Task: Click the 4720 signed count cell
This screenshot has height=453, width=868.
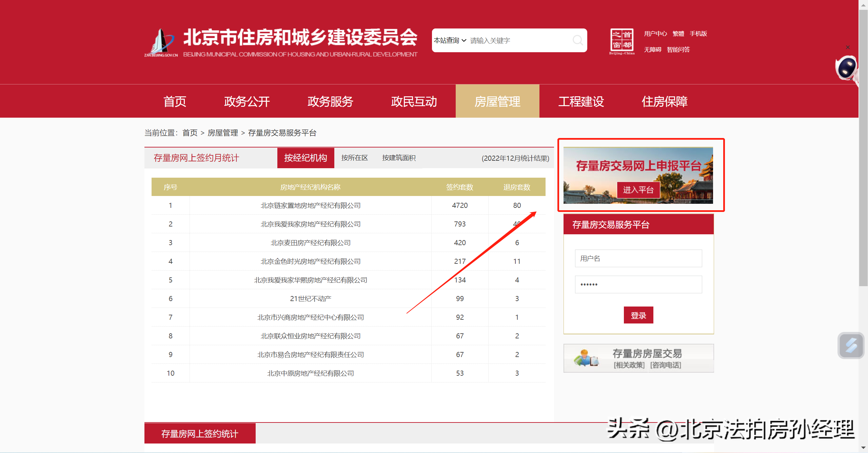Action: pos(460,205)
